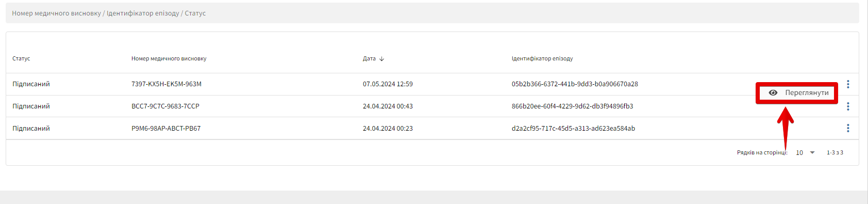Screen dimensions: 868x204
Task: Open three-dot menu for 7397-KX5H-EK5M-963M row
Action: coord(848,84)
